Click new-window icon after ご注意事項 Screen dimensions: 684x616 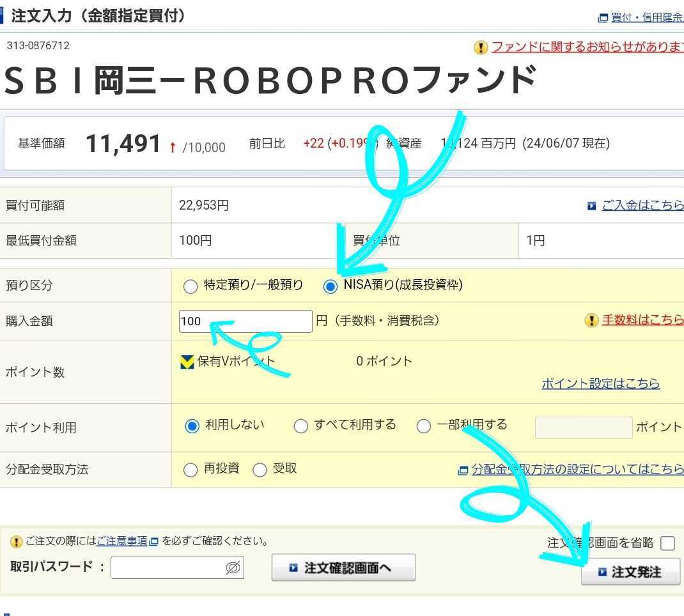tap(153, 541)
